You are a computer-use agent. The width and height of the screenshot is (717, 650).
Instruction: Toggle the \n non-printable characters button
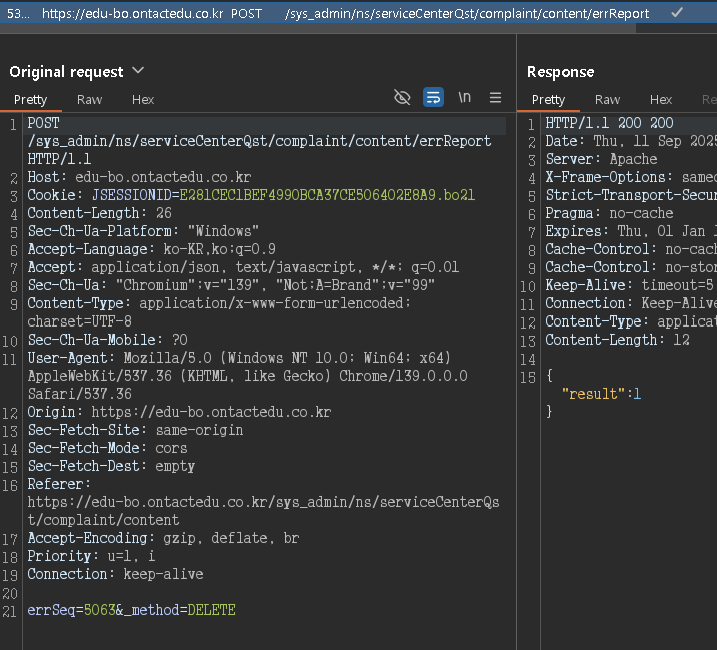coord(464,97)
